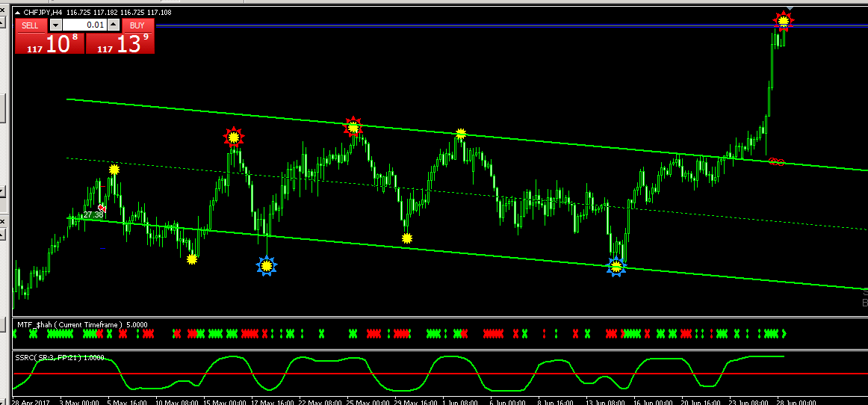Click the 29 May 16:00 time label
The height and width of the screenshot is (405, 868).
coord(415,402)
